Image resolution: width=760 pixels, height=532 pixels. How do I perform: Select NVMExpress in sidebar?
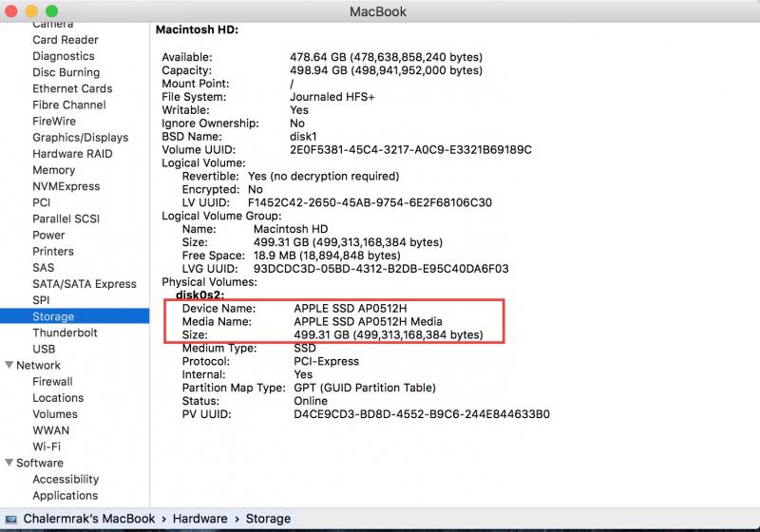pos(66,186)
